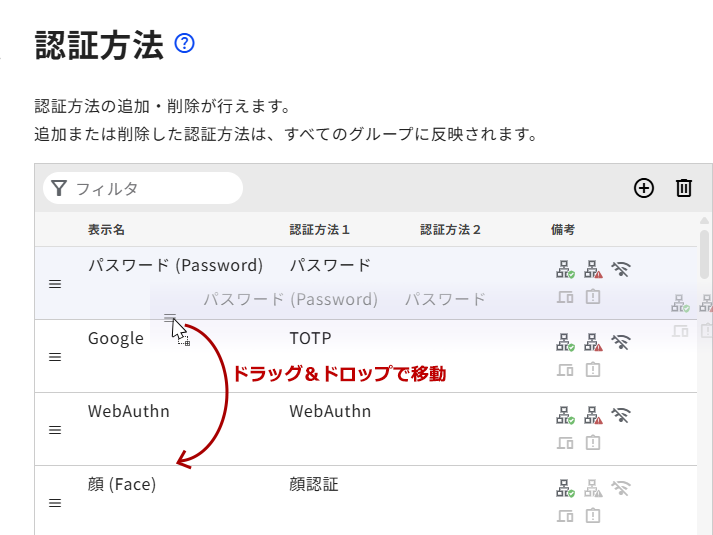Click the 認証方法１ column header
This screenshot has height=535, width=713.
point(319,230)
